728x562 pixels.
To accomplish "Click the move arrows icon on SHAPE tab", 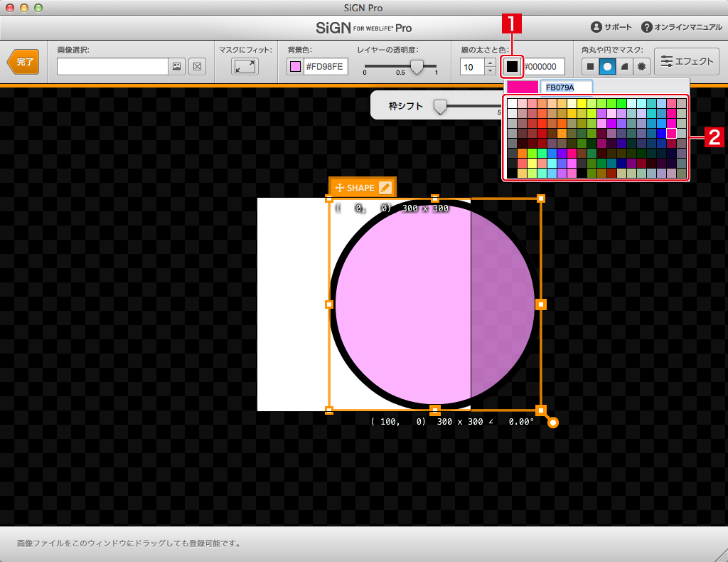I will [339, 188].
